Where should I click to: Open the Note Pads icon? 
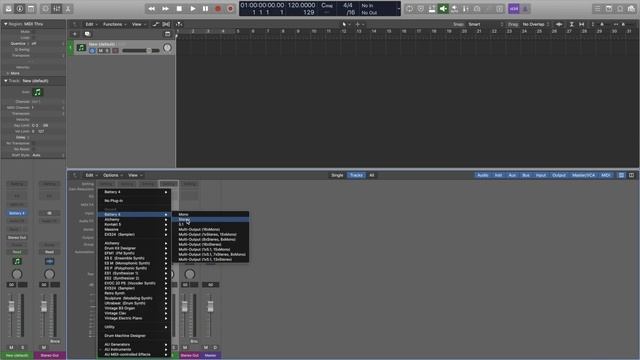[609, 9]
